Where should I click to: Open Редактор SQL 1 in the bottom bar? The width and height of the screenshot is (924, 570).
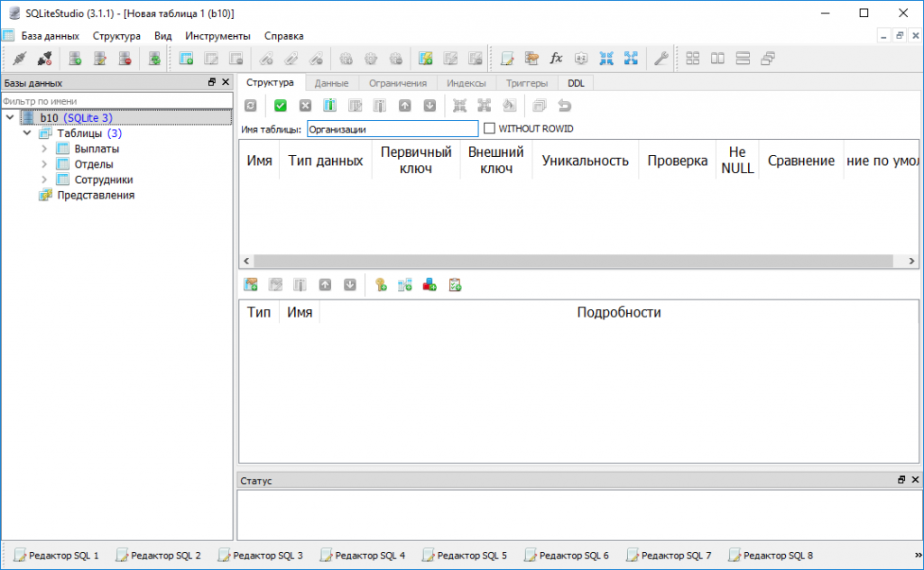[x=57, y=556]
